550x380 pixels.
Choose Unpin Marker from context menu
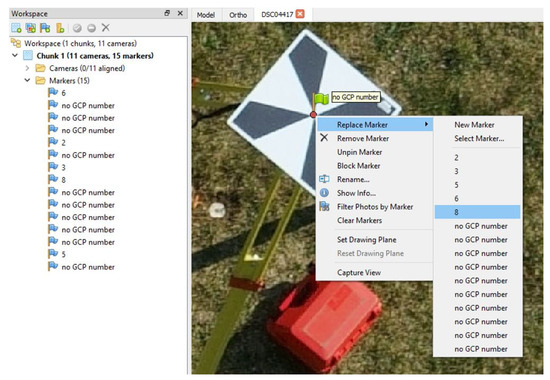tap(375, 152)
